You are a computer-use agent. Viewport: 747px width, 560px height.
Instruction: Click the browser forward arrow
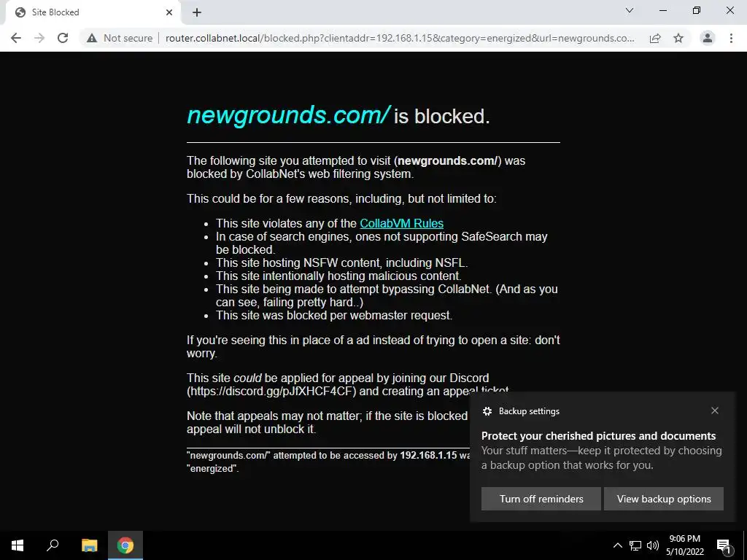click(39, 38)
